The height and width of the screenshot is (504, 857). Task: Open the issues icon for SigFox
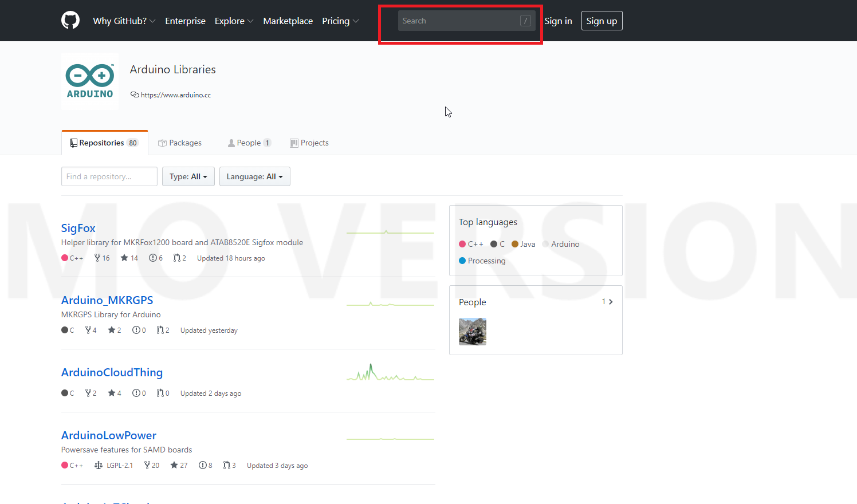point(152,258)
